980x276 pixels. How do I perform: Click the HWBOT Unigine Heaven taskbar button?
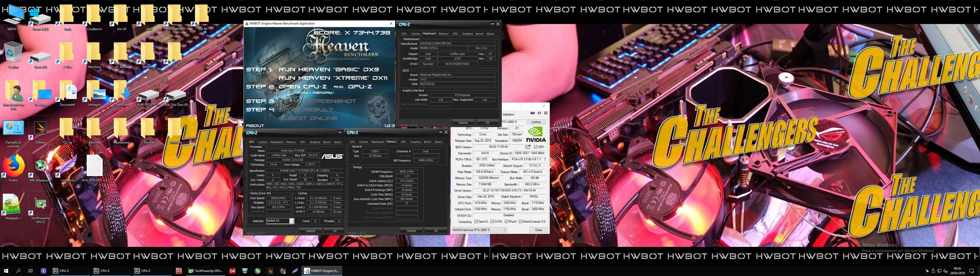click(x=322, y=271)
